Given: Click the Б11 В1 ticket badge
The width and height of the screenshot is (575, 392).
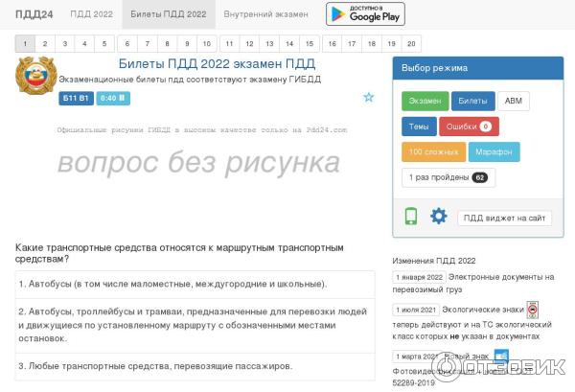Looking at the screenshot, I should [x=76, y=99].
